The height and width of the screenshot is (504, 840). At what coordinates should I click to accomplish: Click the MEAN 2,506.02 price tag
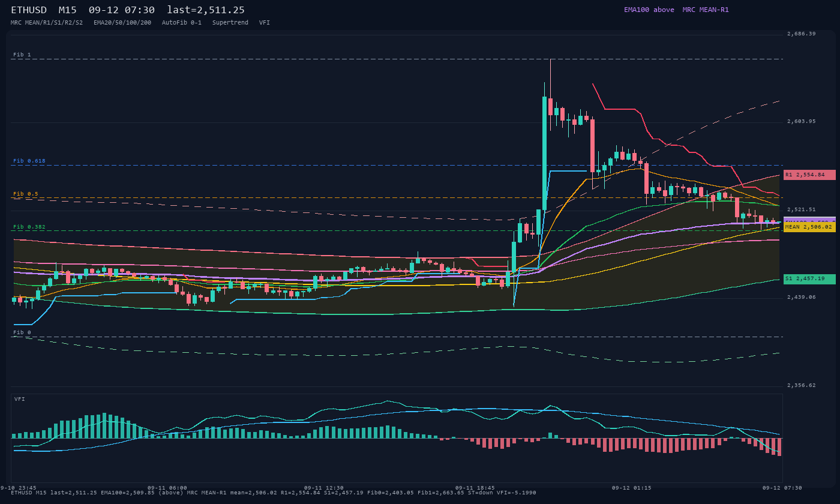coord(809,227)
